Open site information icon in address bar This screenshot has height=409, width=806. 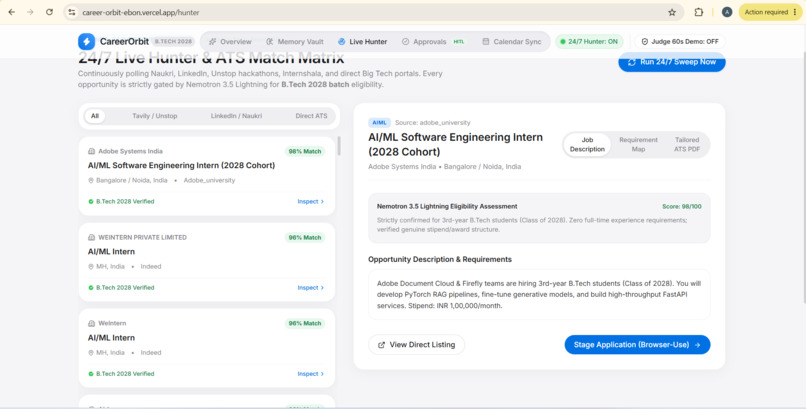pyautogui.click(x=72, y=12)
